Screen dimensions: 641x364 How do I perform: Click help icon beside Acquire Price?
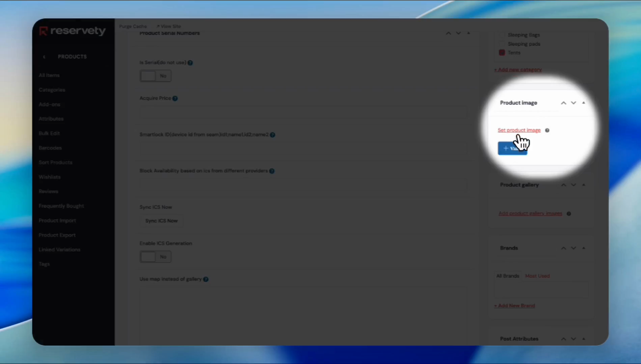175,98
